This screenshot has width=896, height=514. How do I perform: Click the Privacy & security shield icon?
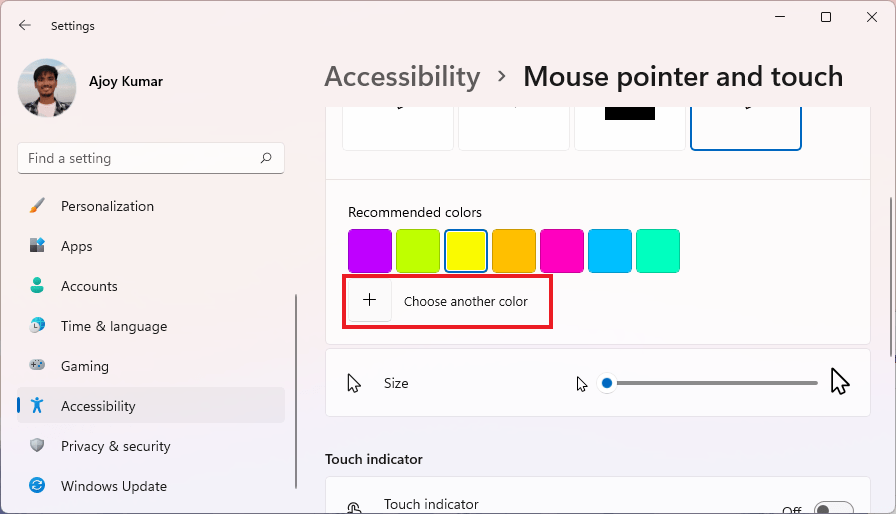click(x=37, y=445)
